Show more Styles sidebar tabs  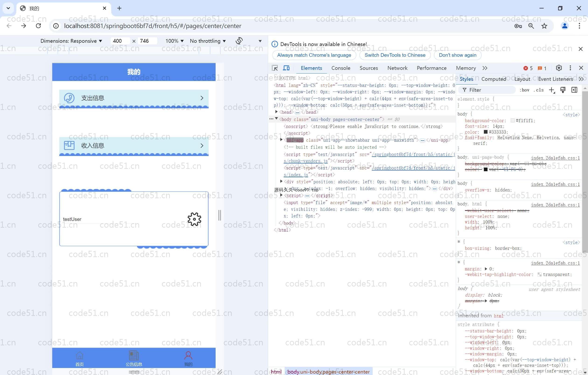[581, 79]
